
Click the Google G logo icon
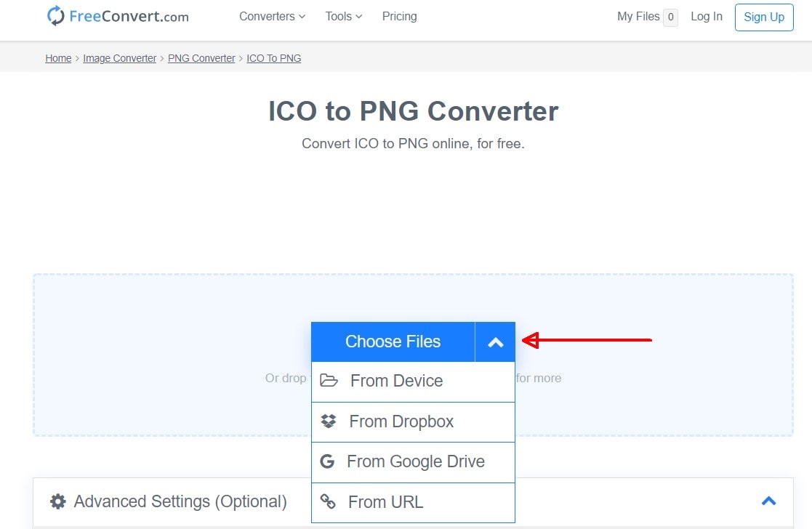coord(327,461)
